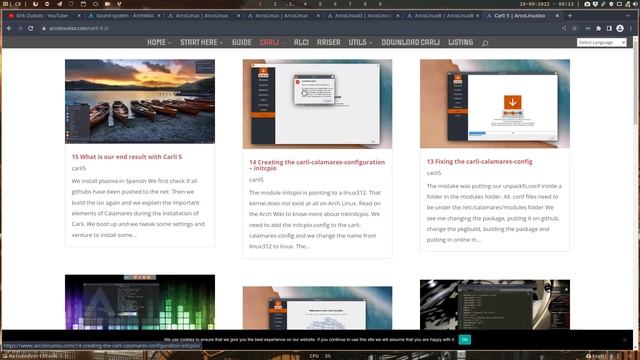
Task: Click paper plane launcher icon in top panel
Action: [x=60, y=4]
